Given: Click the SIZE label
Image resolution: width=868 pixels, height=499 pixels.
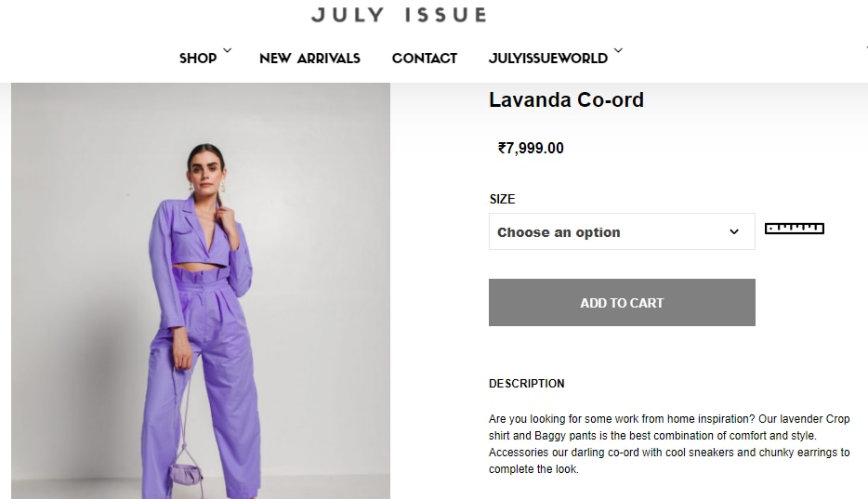Looking at the screenshot, I should pyautogui.click(x=502, y=199).
